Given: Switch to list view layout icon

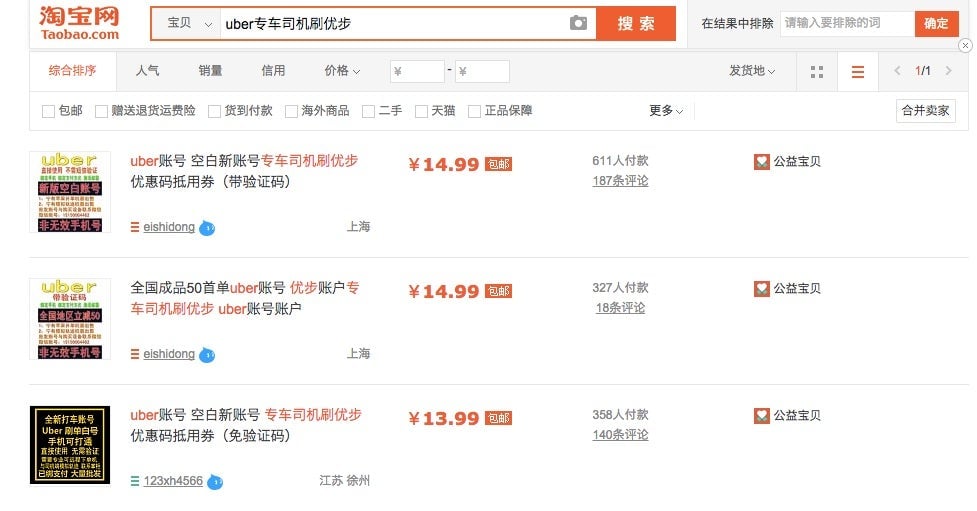Looking at the screenshot, I should pyautogui.click(x=857, y=72).
